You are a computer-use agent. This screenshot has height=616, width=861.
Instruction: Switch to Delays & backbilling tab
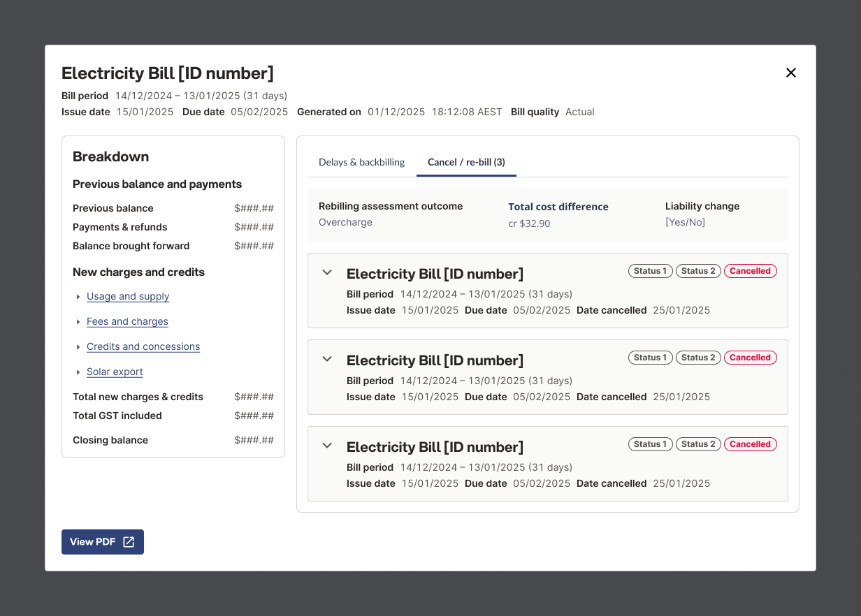[362, 162]
